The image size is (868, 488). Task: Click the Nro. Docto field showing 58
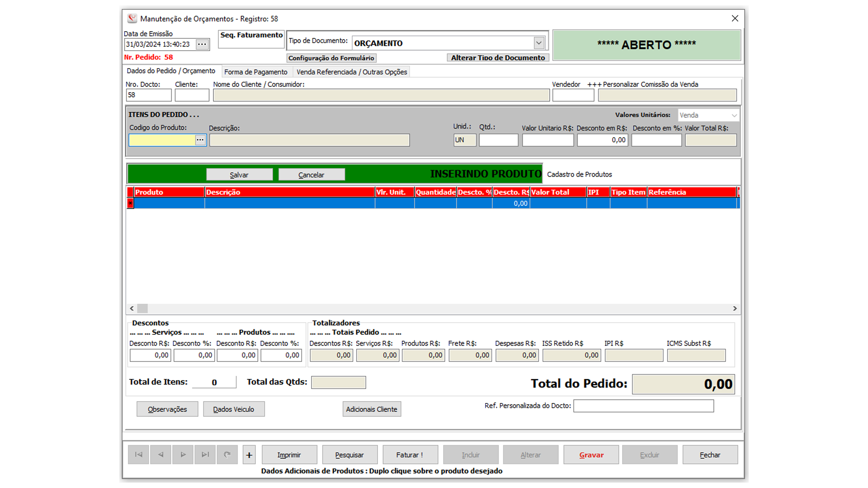click(149, 95)
